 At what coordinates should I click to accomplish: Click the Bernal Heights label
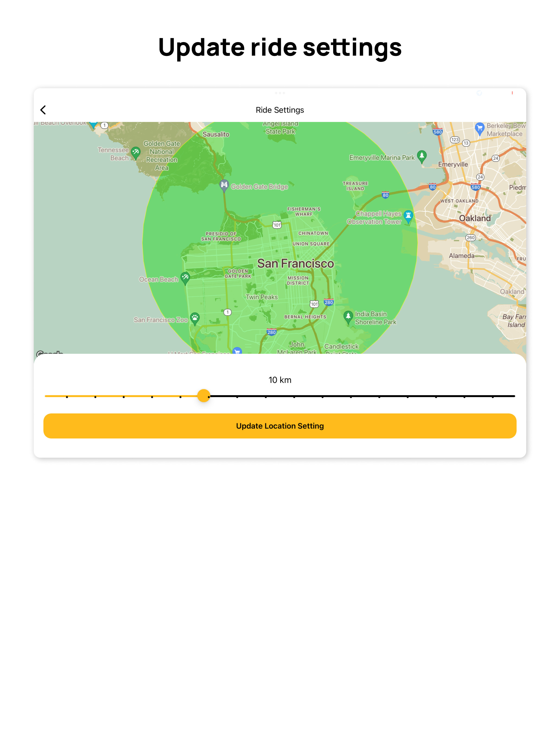pyautogui.click(x=305, y=317)
